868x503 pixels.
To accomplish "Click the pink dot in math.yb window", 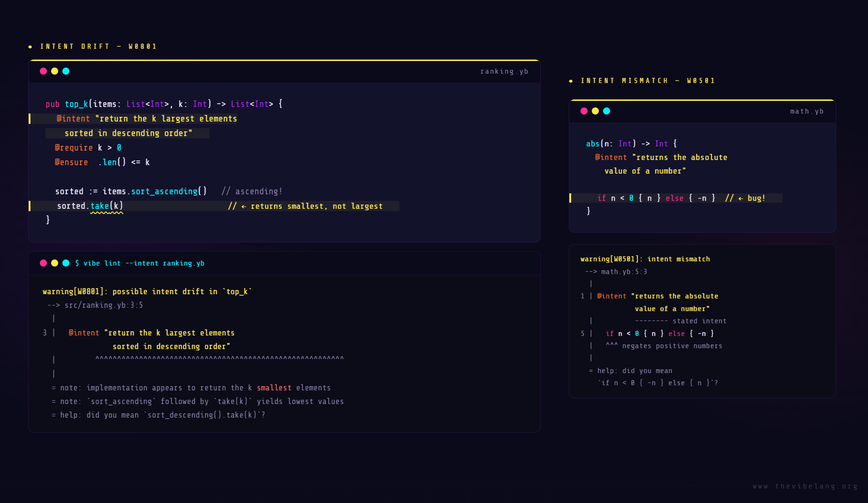I will (584, 111).
